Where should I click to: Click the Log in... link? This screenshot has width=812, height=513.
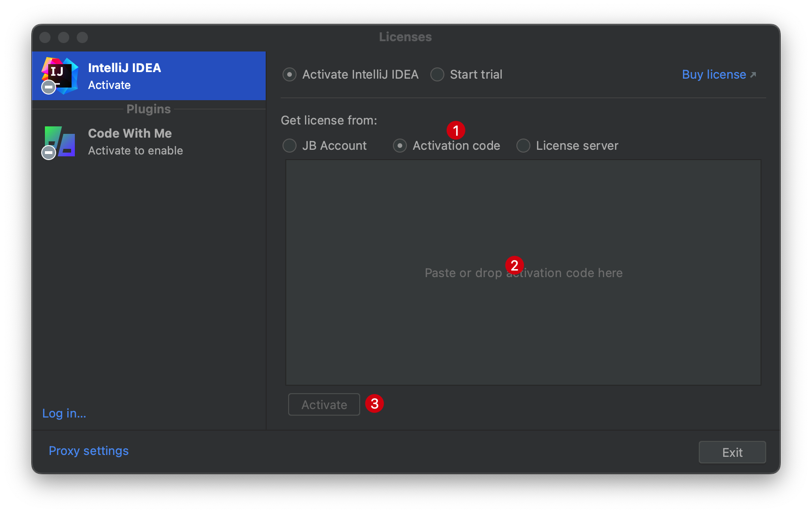click(x=64, y=413)
